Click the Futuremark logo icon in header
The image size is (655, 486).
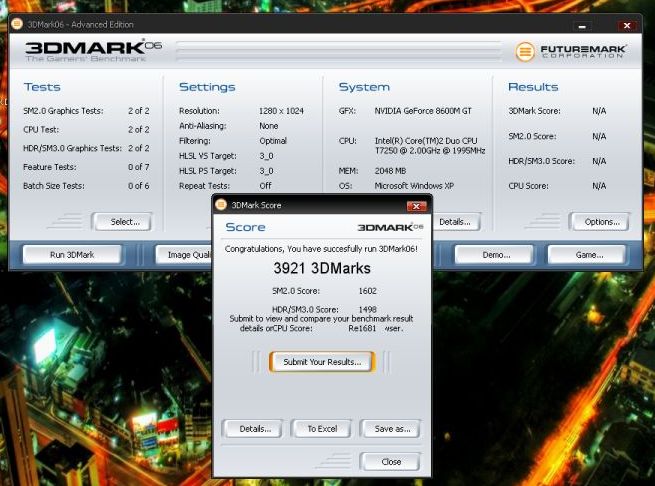525,52
